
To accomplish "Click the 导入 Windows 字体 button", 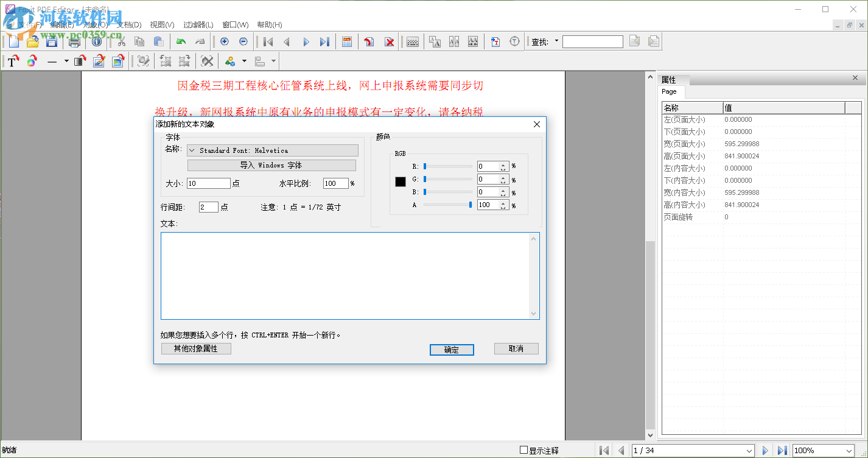I will pos(272,164).
